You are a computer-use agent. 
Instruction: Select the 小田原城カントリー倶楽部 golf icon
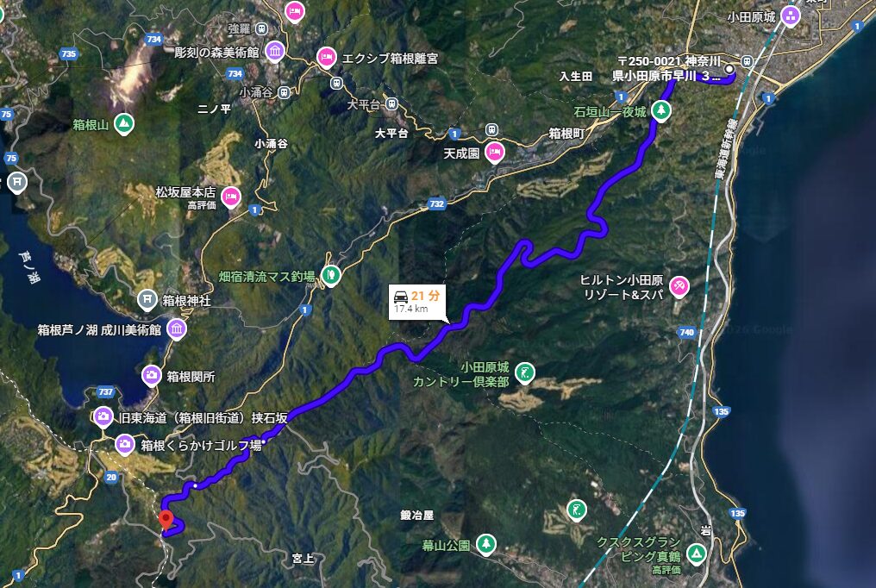click(x=524, y=373)
